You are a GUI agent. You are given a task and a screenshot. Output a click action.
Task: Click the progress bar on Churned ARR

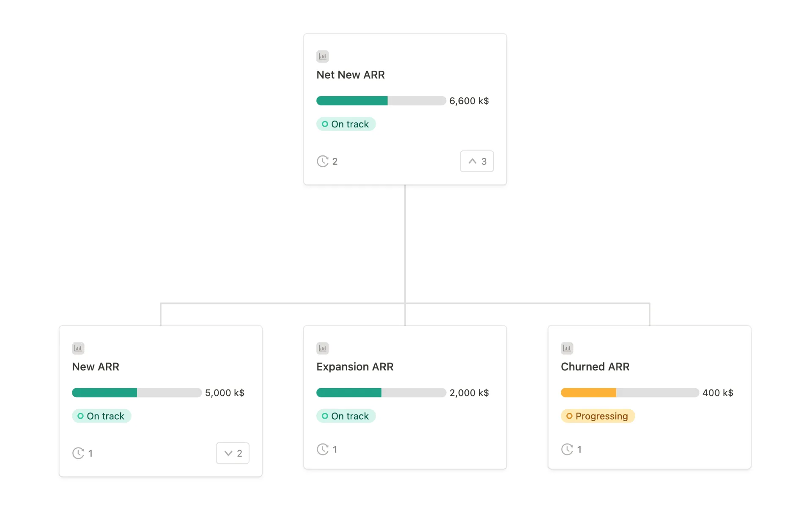(629, 392)
